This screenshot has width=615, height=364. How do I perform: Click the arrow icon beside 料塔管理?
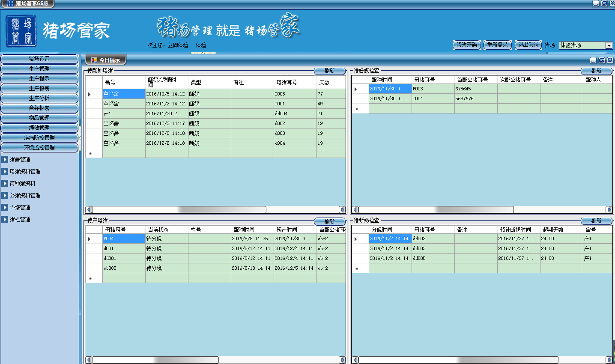tap(5, 207)
